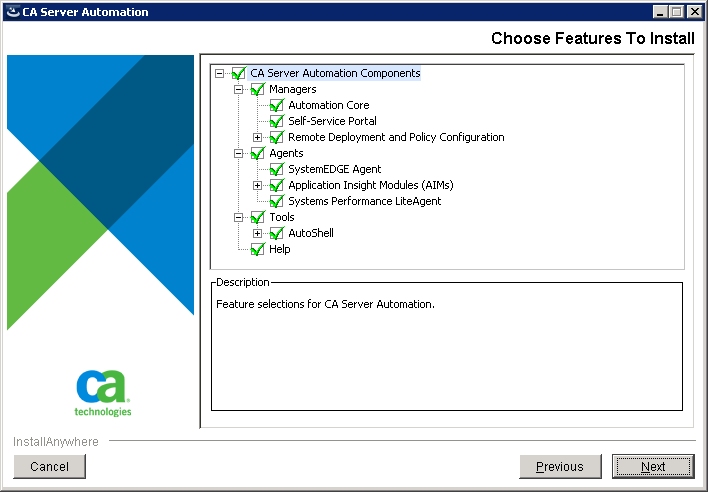Uncheck Remote Deployment and Policy Configuration checkbox
708x492 pixels.
[x=276, y=137]
